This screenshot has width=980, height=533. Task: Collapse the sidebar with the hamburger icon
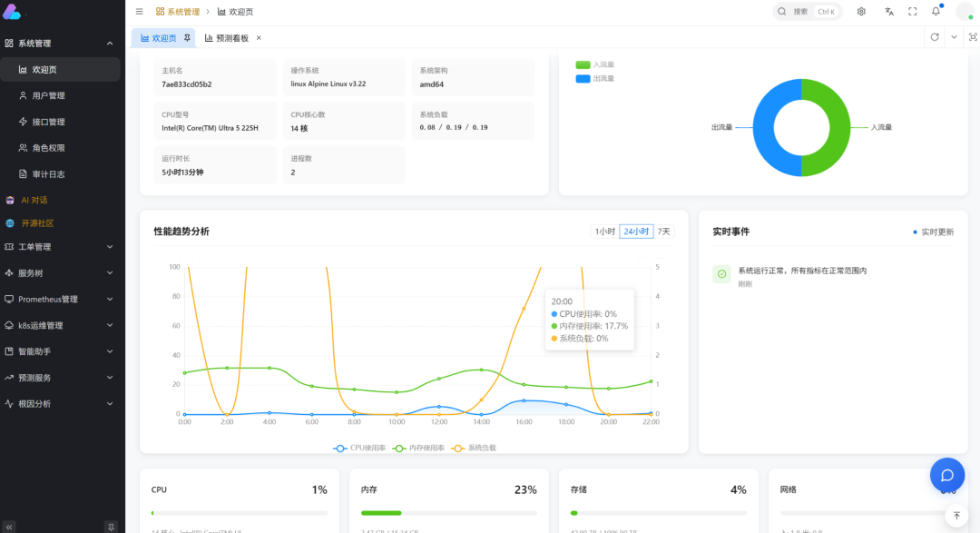coord(140,11)
